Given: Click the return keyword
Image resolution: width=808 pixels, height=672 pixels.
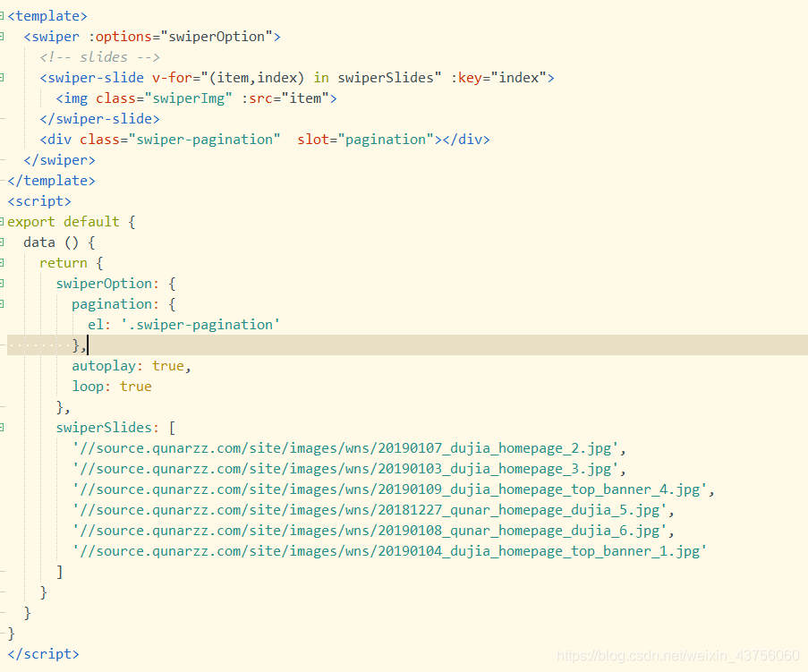Looking at the screenshot, I should point(64,263).
